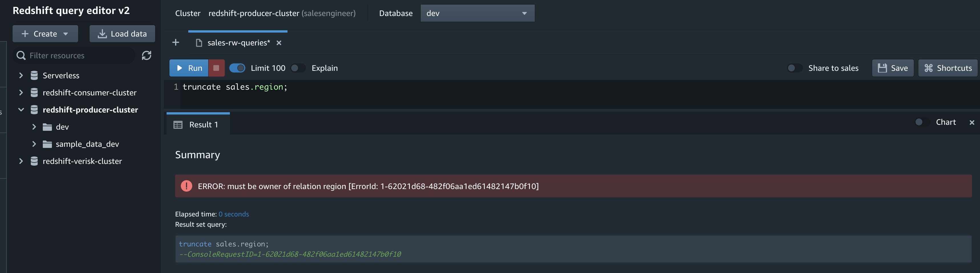Collapse the redshift-producer-cluster tree node
This screenshot has width=980, height=273.
(21, 110)
